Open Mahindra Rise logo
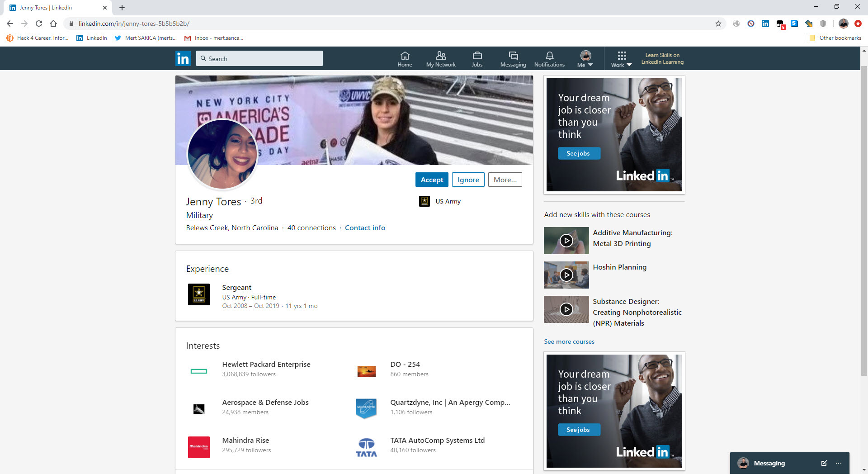Screen dimensions: 868x474 pos(199,447)
